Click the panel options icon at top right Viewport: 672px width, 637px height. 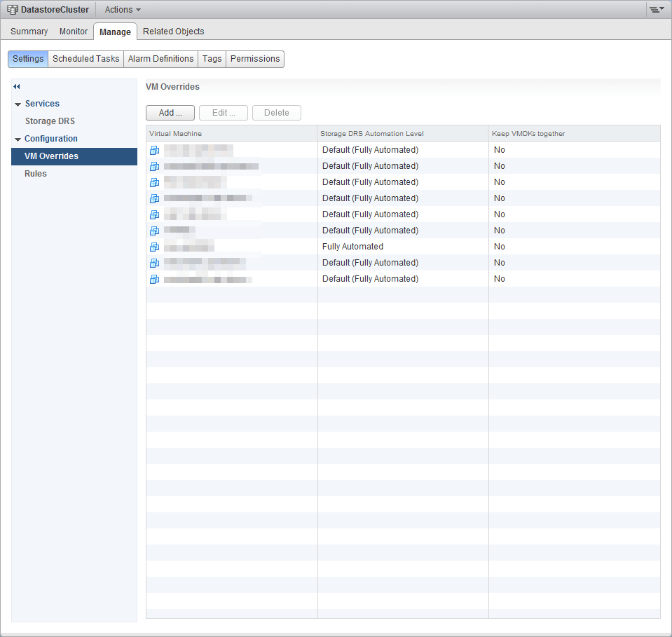(656, 10)
